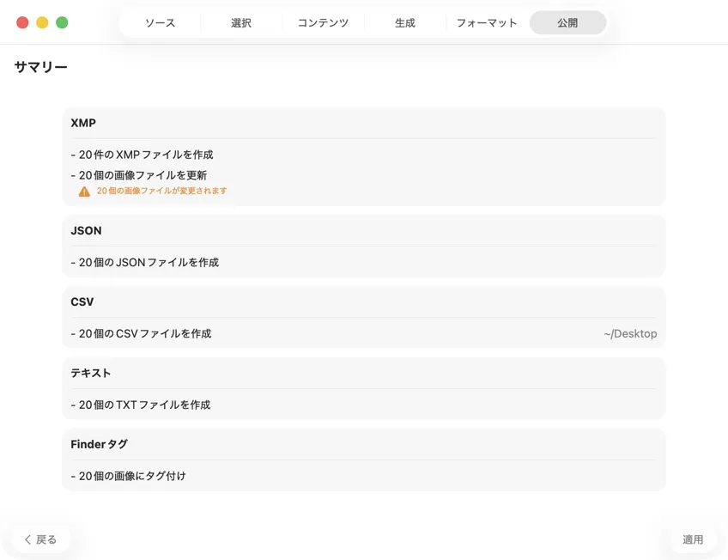Click the orange warning triangle icon
Screen dimensions: 728x560
click(84, 192)
